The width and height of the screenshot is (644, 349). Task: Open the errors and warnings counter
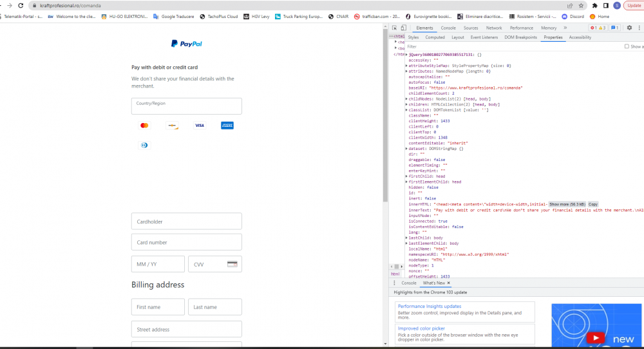(x=598, y=28)
